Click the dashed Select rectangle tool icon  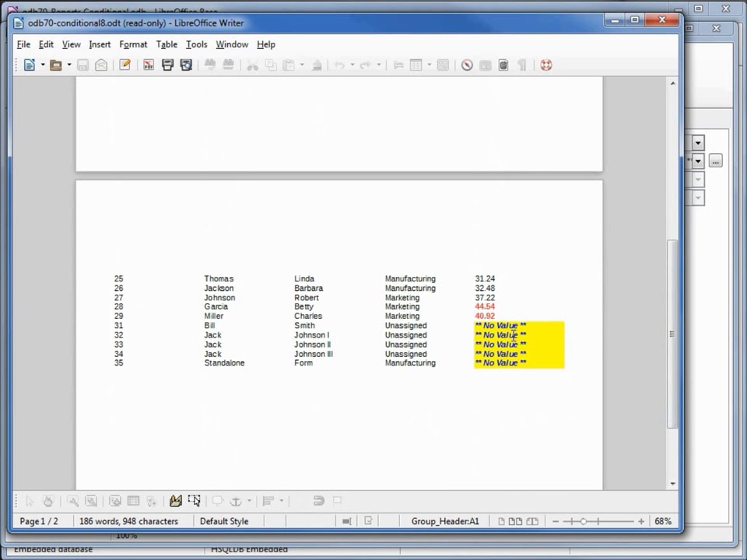pyautogui.click(x=194, y=500)
